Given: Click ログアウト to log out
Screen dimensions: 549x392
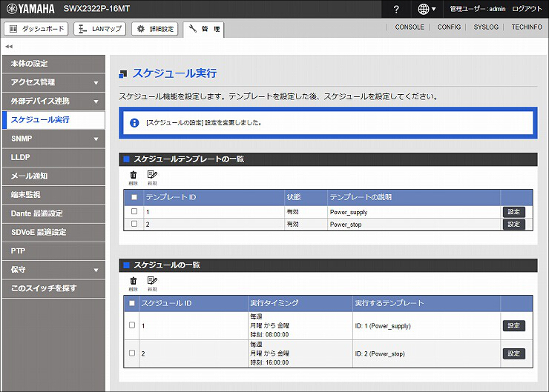Looking at the screenshot, I should coord(527,9).
